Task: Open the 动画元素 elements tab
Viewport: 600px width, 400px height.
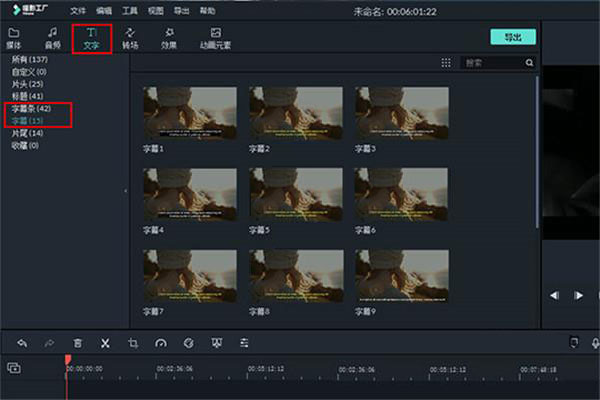Action: coord(215,38)
